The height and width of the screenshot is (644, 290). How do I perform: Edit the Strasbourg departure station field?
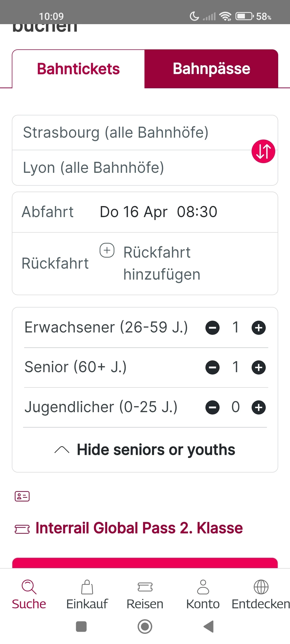[x=115, y=133]
